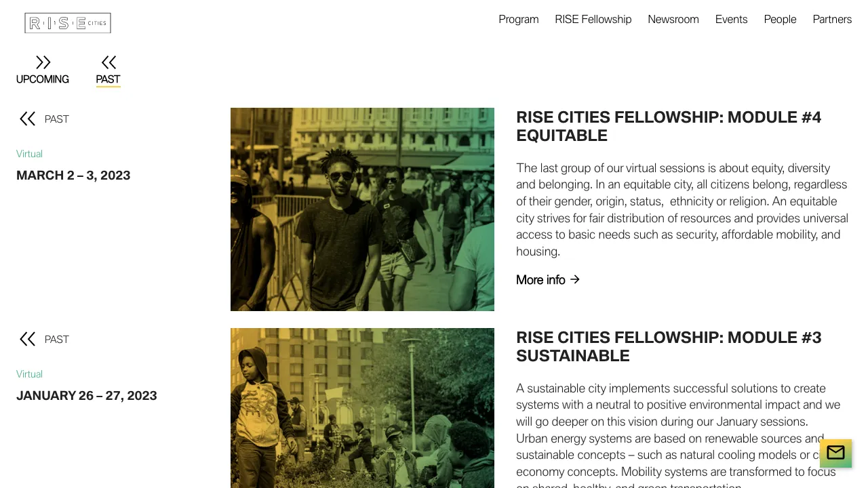
Task: Click the Module #4 street crowd photo
Action: (362, 209)
